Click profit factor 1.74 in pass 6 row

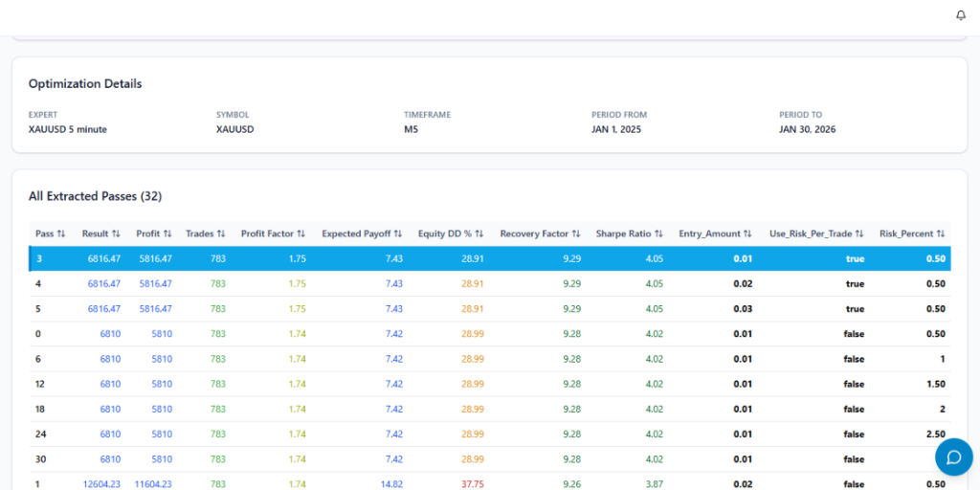298,359
